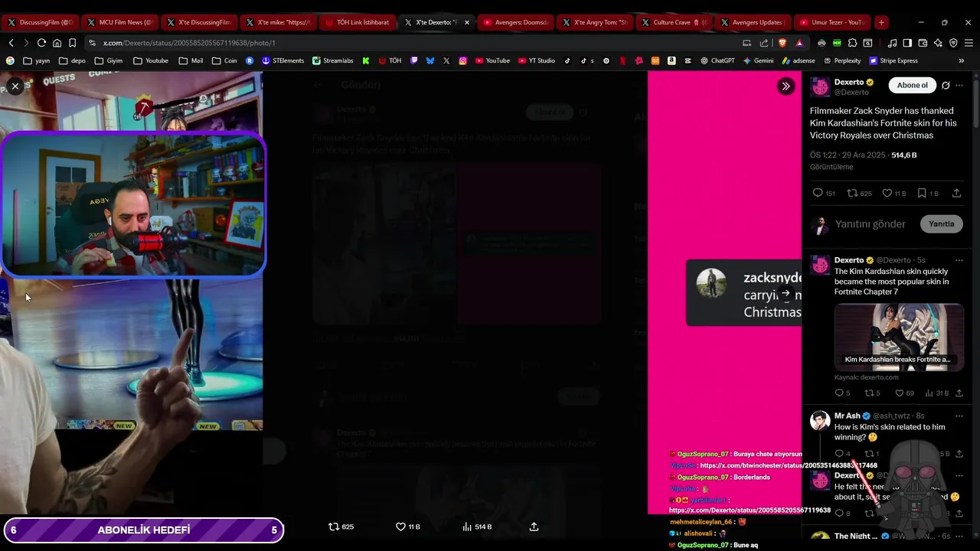The image size is (980, 551).
Task: Open the depo bookmarks folder
Action: (71, 60)
